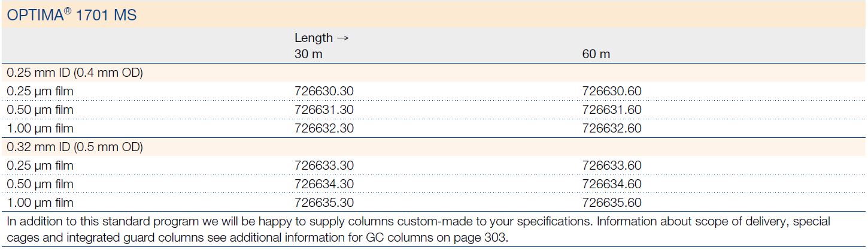Image resolution: width=868 pixels, height=250 pixels.
Task: Click the 0.25 mm ID section header
Action: click(x=75, y=73)
